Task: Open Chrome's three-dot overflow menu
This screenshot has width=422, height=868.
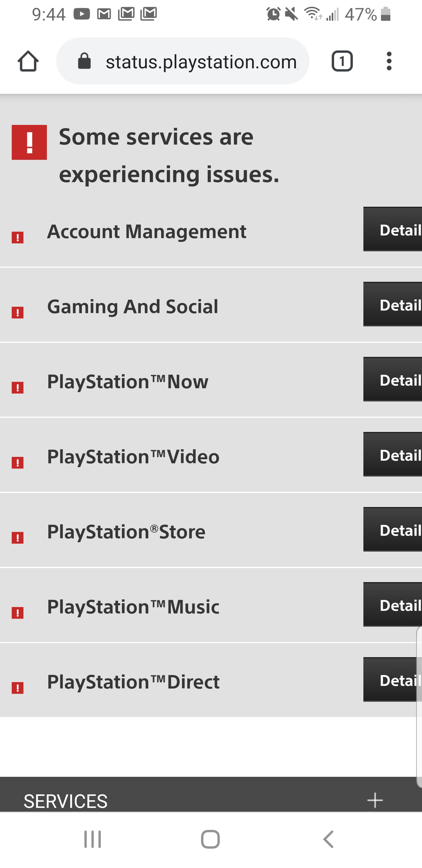Action: (x=389, y=61)
